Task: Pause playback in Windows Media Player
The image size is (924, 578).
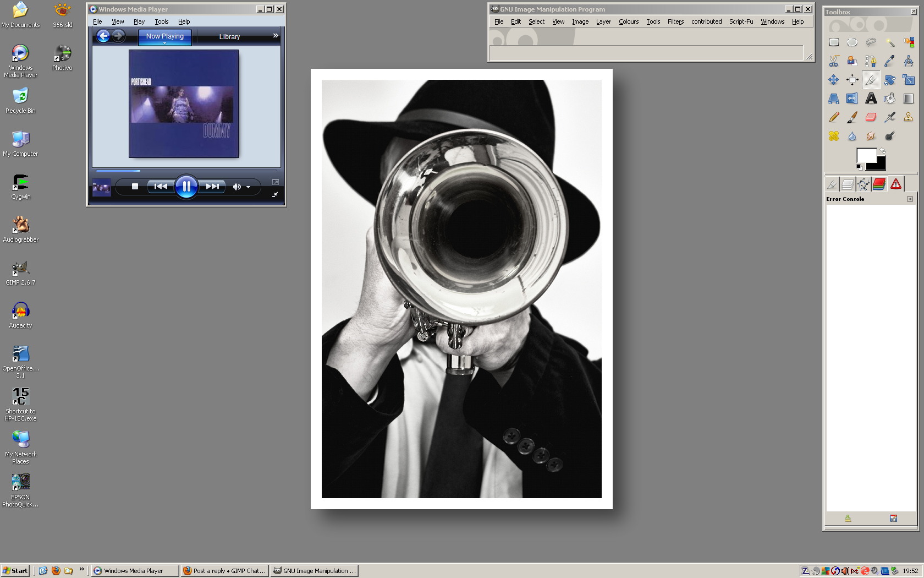Action: pyautogui.click(x=186, y=187)
